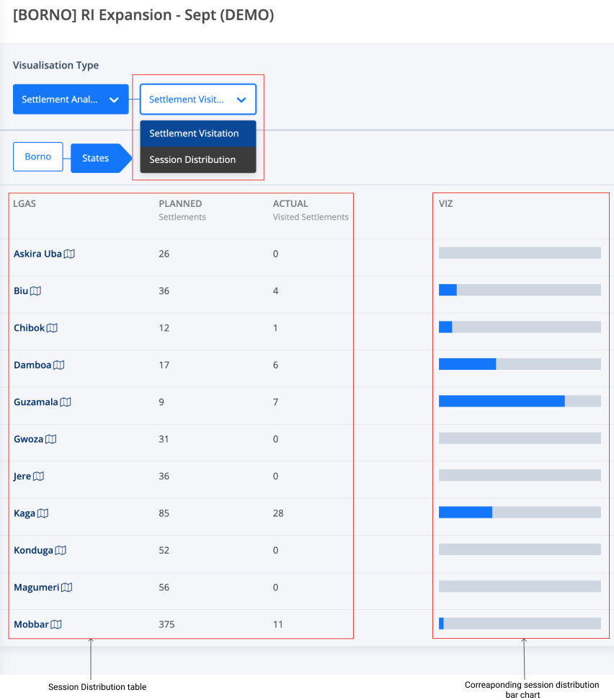614x700 pixels.
Task: Choose Settlement Visitation from the dropdown list
Action: [198, 133]
